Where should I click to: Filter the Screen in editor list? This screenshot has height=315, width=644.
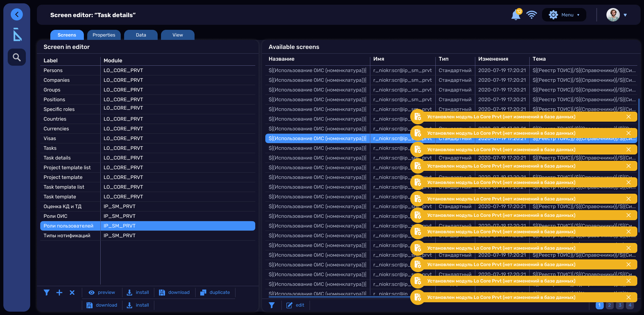pyautogui.click(x=47, y=293)
